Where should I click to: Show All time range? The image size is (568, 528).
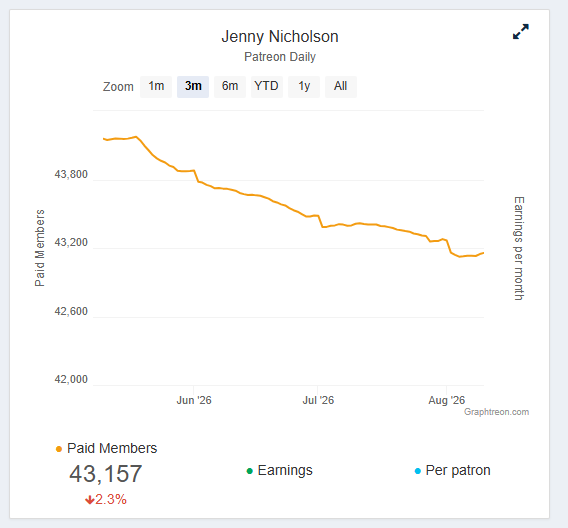341,87
